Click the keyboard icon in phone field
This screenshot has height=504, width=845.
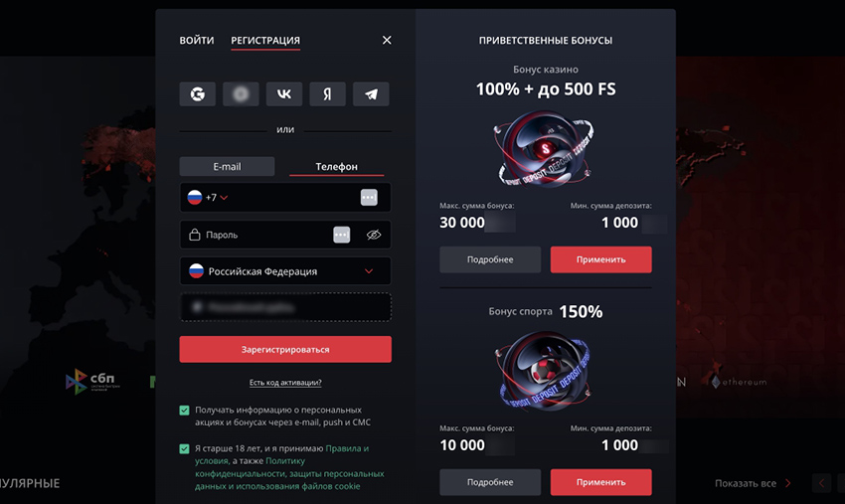(x=369, y=197)
